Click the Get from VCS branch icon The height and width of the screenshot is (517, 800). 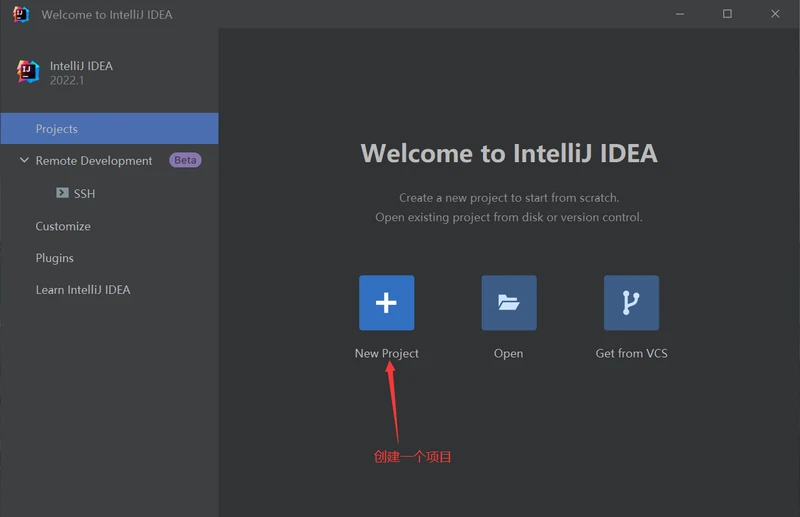point(631,303)
